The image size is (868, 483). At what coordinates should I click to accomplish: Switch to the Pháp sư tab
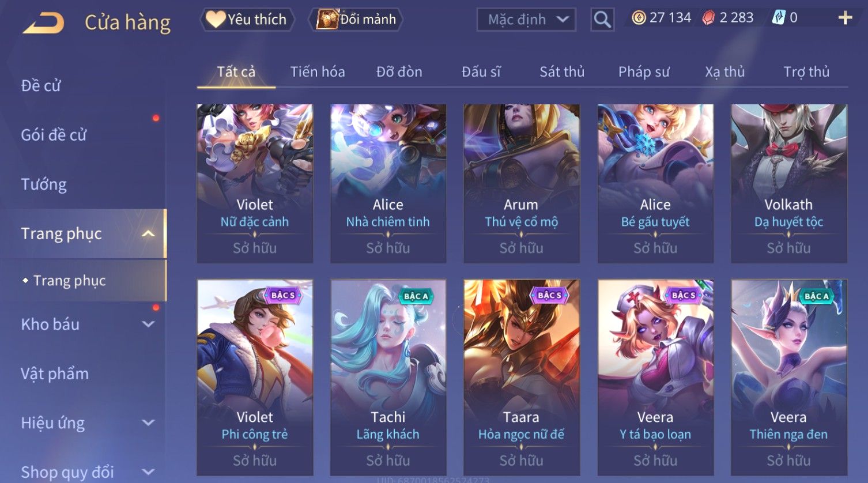point(644,71)
